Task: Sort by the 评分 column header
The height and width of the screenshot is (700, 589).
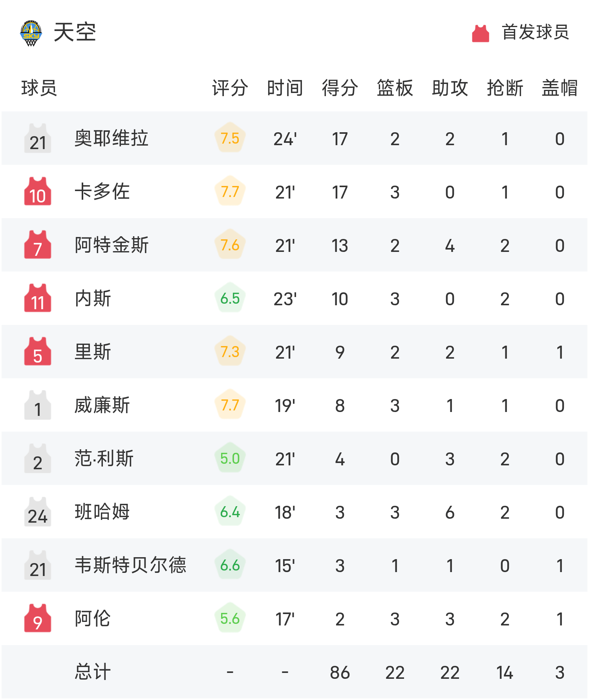Action: point(230,88)
